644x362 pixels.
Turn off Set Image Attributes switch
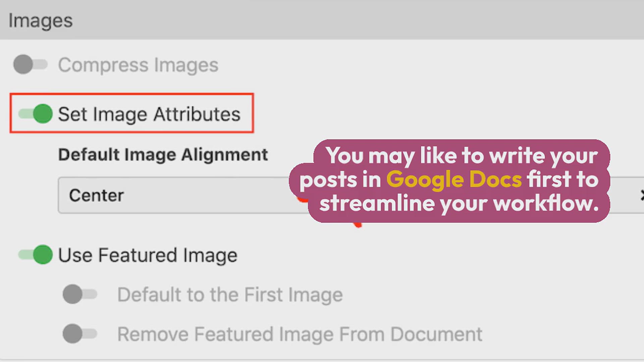pos(35,114)
